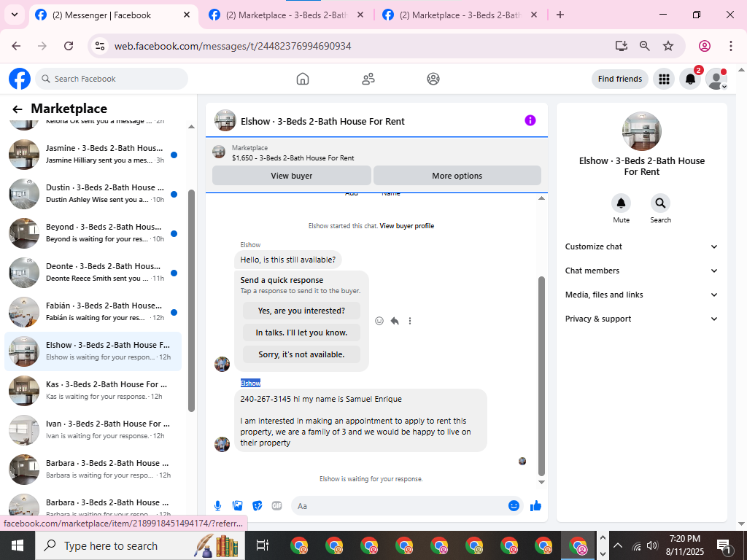Open browser zoom magnifier icon
Screen dimensions: 747x560
click(x=645, y=46)
